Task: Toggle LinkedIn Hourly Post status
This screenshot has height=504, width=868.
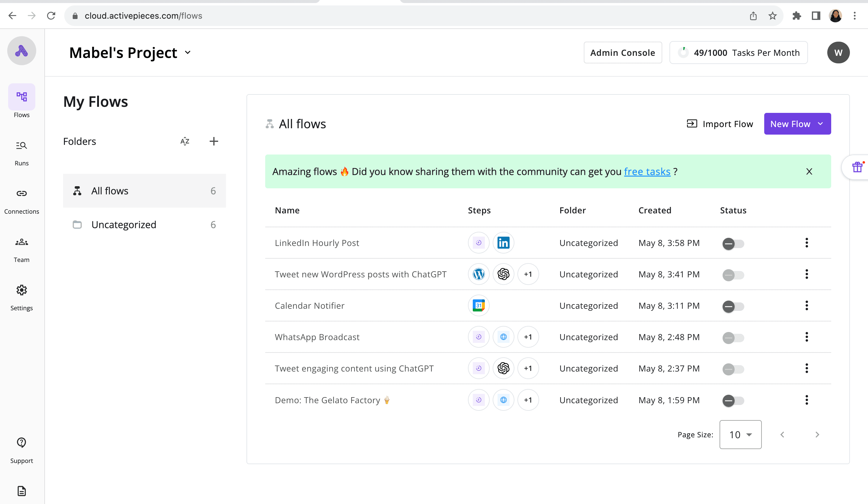Action: click(x=733, y=244)
